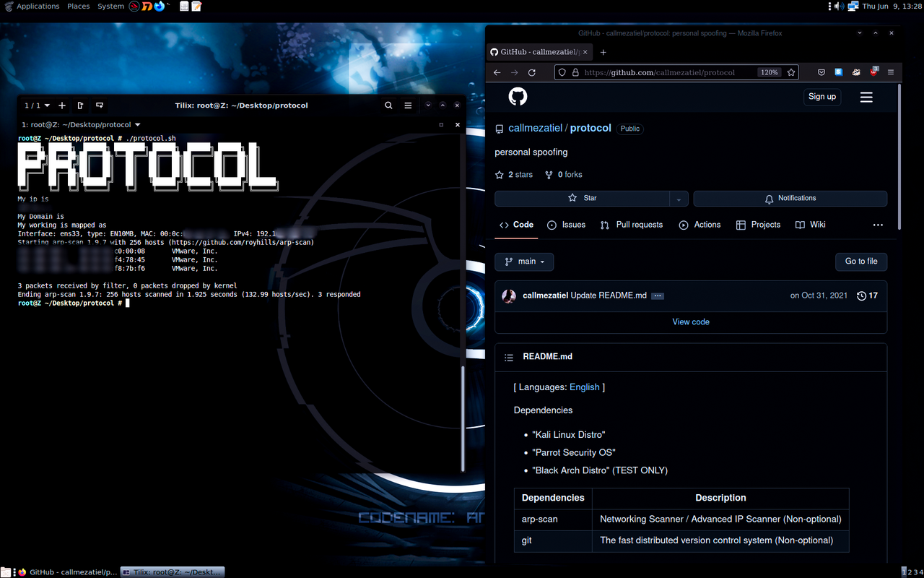The height and width of the screenshot is (578, 924).
Task: Switch to the Projects tab
Action: 758,225
